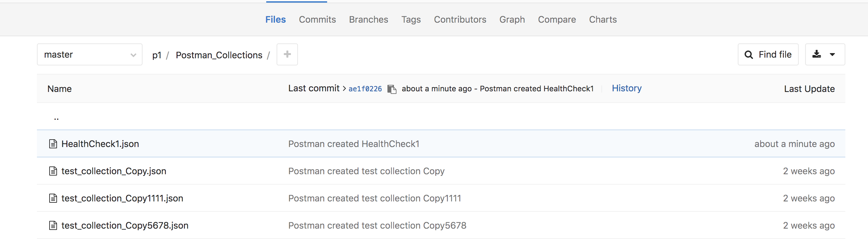View the folder History link

pyautogui.click(x=626, y=88)
